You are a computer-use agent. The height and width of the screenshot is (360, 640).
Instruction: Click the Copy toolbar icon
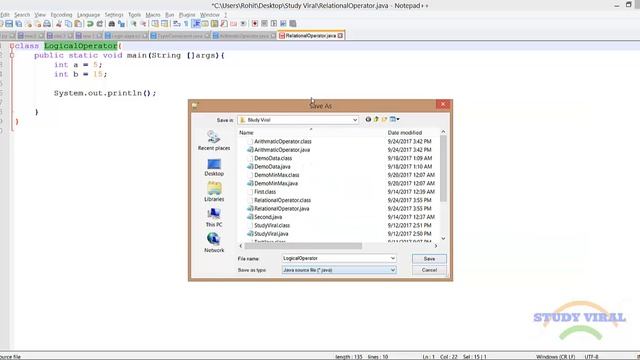coord(68,24)
